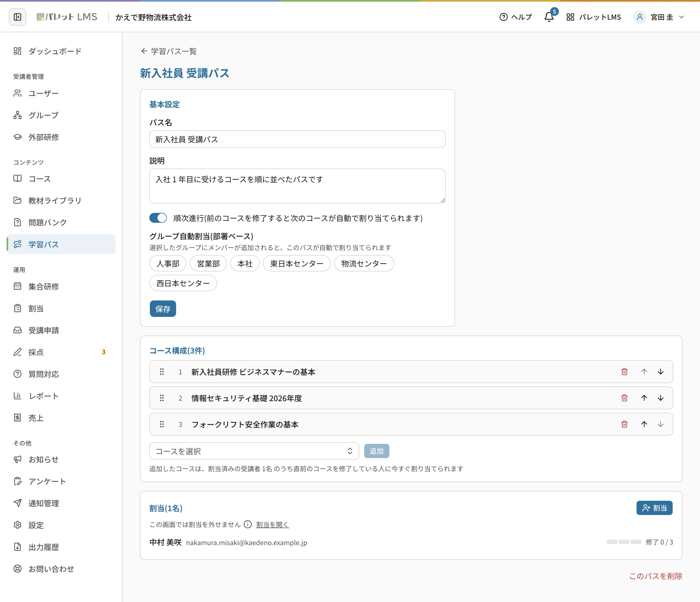Toggle the 本社 group chip
Screen dimensions: 700x602
[x=245, y=264]
